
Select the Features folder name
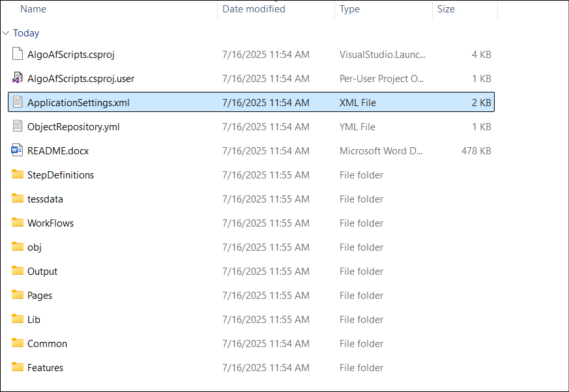(x=46, y=368)
